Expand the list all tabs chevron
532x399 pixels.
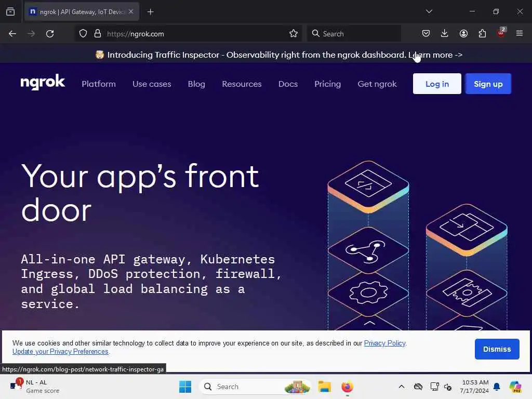click(429, 11)
